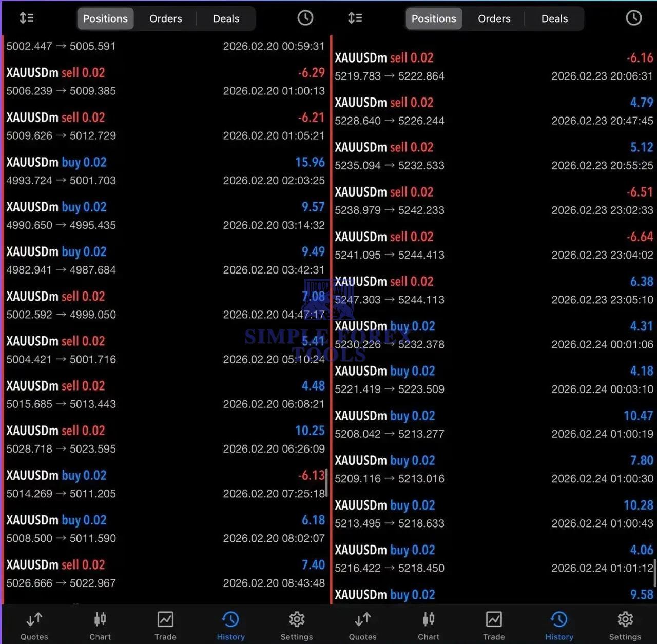The image size is (657, 644).
Task: Open the Trade icon in right bottom navigation
Action: click(494, 623)
